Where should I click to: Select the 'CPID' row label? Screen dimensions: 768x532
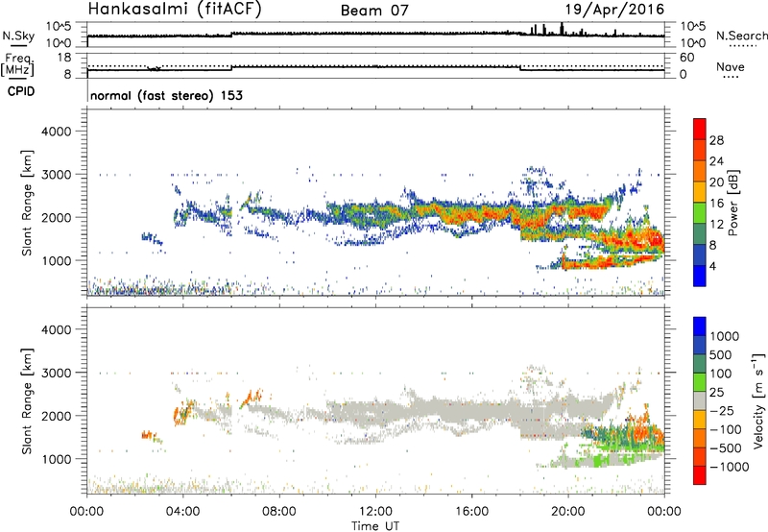[21, 91]
